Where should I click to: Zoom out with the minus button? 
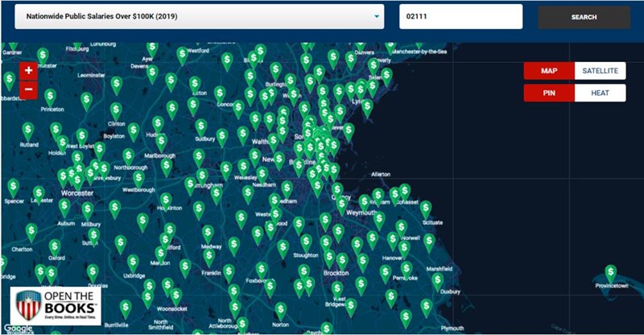click(x=28, y=90)
